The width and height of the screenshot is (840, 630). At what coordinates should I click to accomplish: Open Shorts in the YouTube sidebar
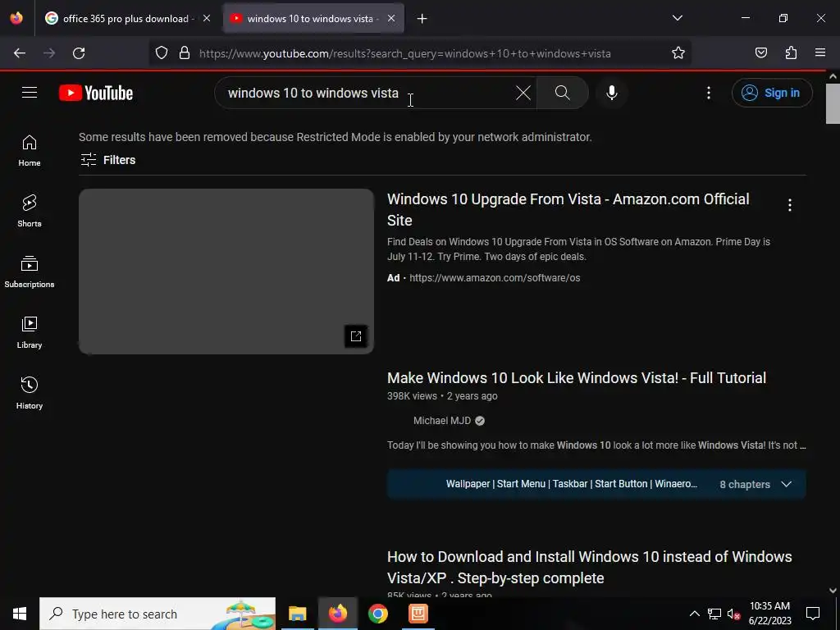(x=30, y=211)
